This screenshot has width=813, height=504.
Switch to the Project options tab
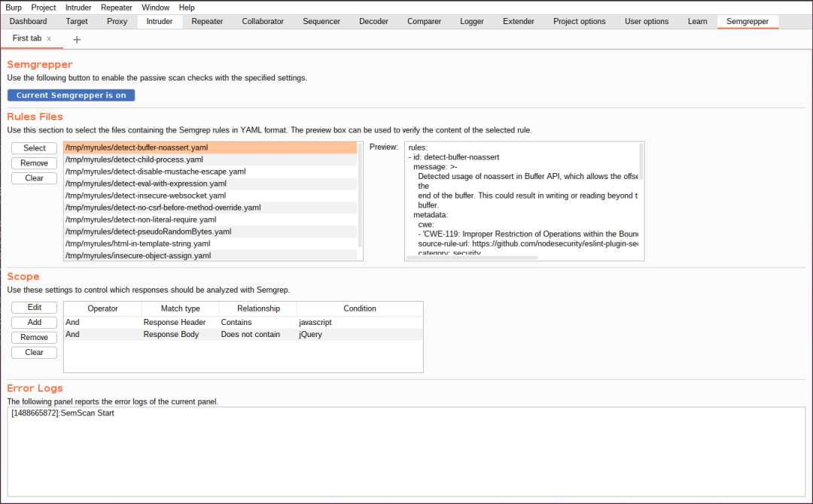point(579,21)
